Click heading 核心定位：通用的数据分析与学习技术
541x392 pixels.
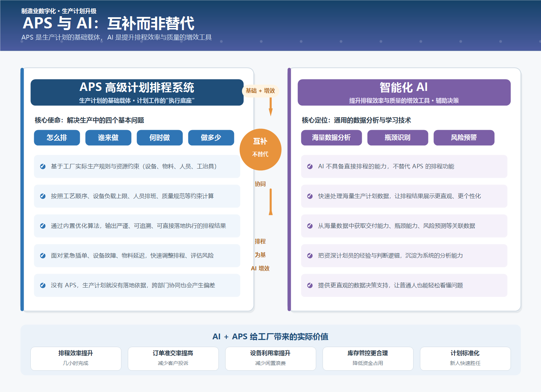[356, 120]
